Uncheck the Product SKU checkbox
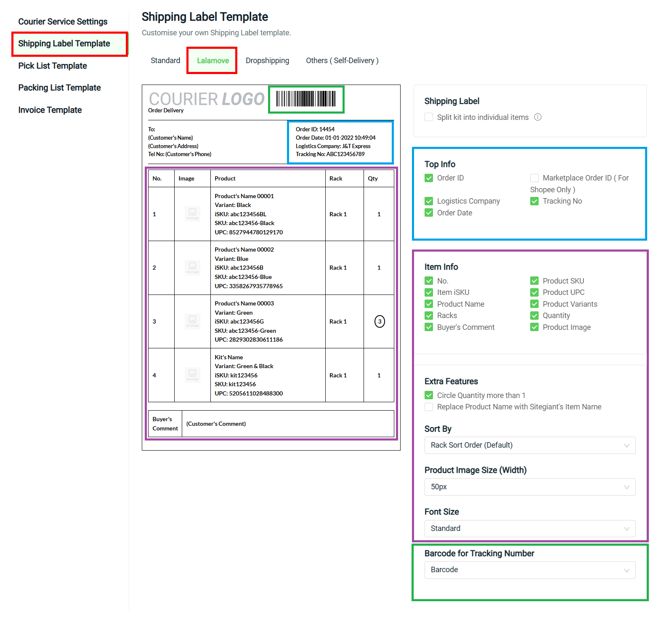The height and width of the screenshot is (621, 672). pos(534,281)
